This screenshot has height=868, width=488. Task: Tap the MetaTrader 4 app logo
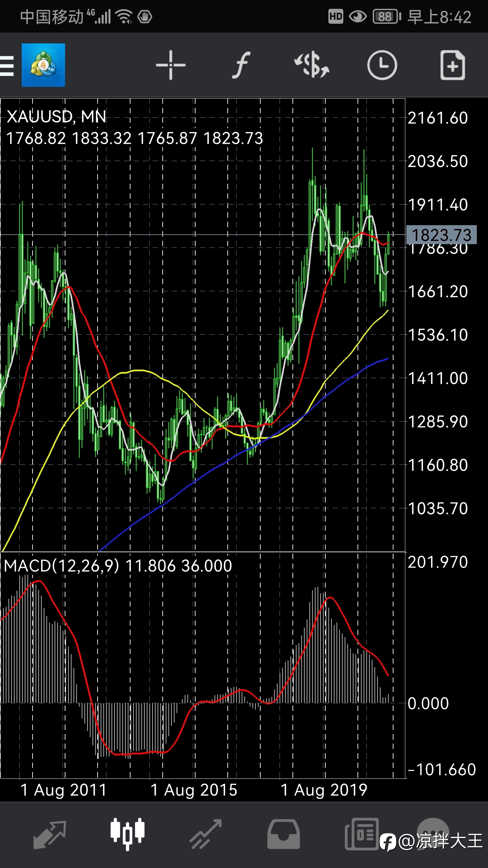(x=43, y=65)
